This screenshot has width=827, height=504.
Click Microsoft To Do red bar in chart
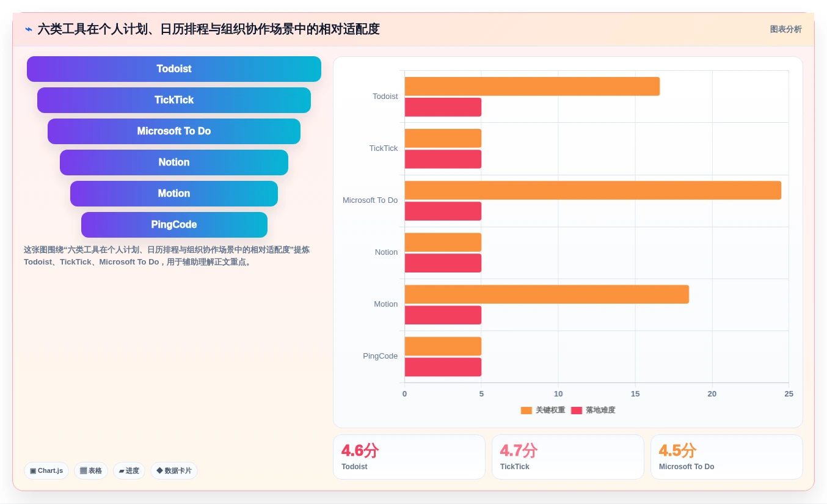pyautogui.click(x=443, y=211)
